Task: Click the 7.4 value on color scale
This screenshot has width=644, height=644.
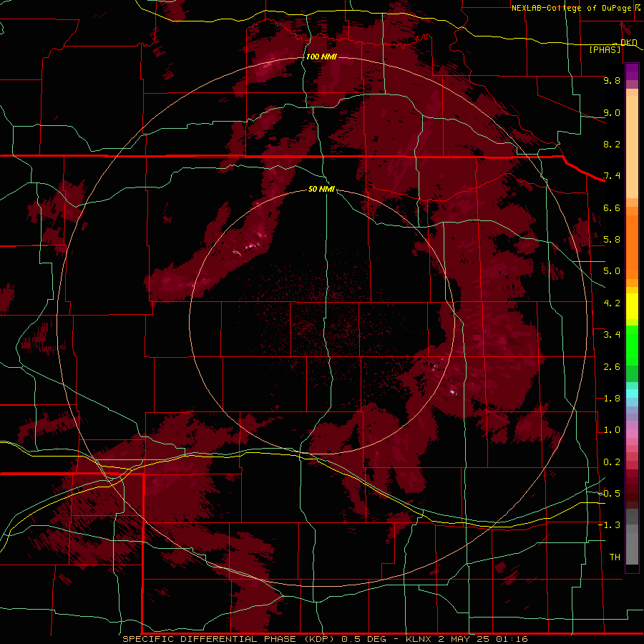Action: tap(612, 176)
